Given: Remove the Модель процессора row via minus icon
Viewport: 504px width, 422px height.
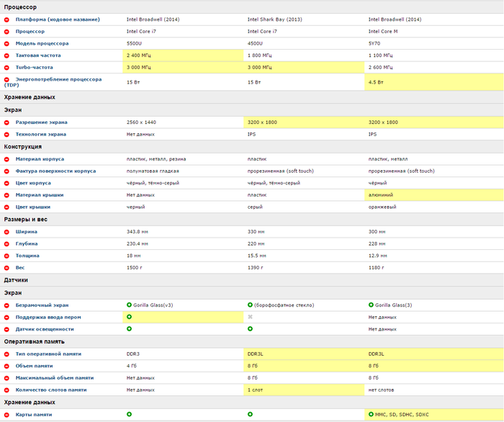Looking at the screenshot, I should pyautogui.click(x=6, y=44).
